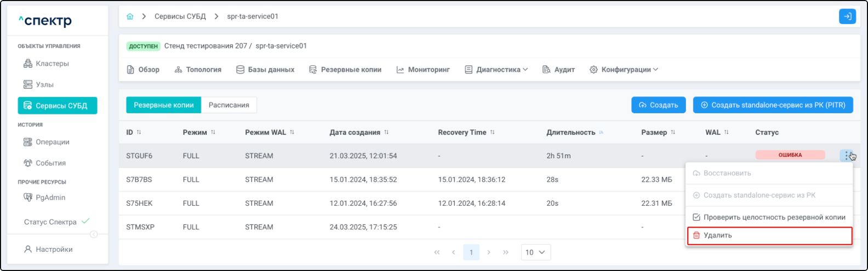Expand the Диагностика dropdown menu

pos(496,70)
